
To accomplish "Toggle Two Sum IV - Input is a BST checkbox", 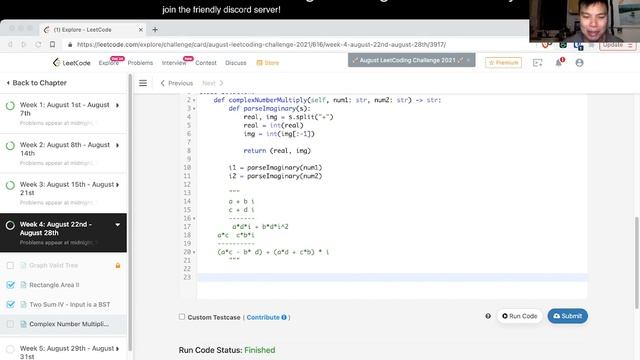I will coord(10,304).
